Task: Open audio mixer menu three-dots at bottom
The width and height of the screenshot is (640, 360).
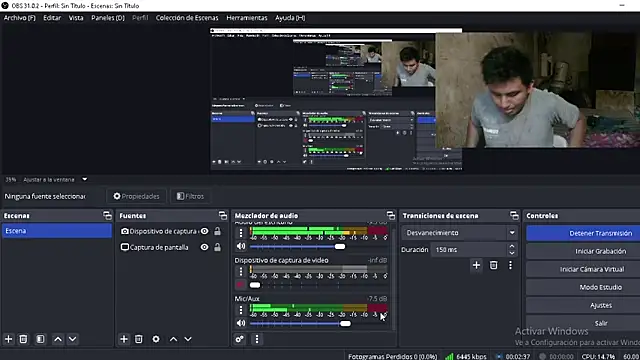Action: [x=257, y=339]
